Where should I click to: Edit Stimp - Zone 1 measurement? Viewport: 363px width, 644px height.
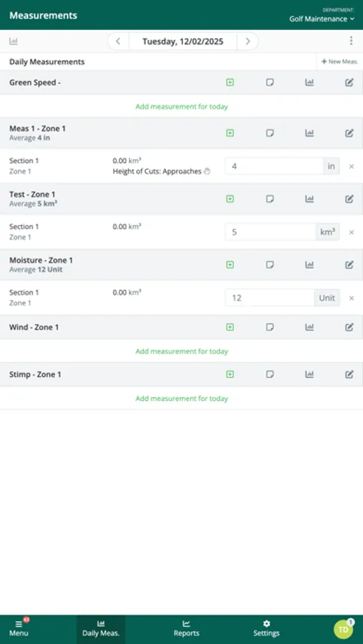(x=349, y=374)
